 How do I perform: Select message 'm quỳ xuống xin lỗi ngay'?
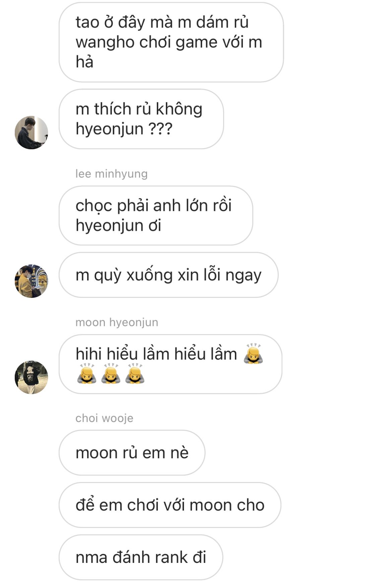pyautogui.click(x=169, y=275)
